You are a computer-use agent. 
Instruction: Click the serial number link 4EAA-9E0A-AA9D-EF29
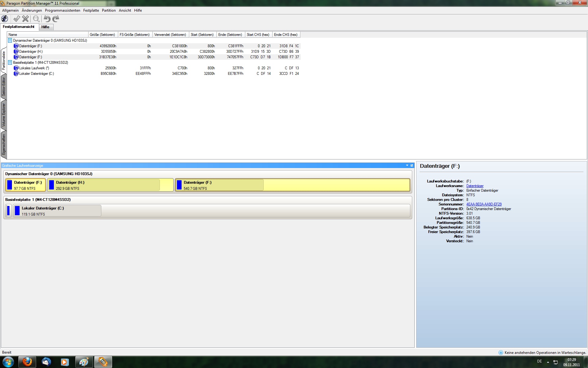(484, 204)
